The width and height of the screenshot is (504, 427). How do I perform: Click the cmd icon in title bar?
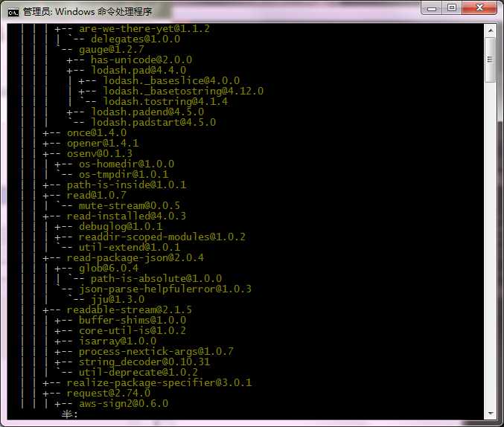pos(13,13)
